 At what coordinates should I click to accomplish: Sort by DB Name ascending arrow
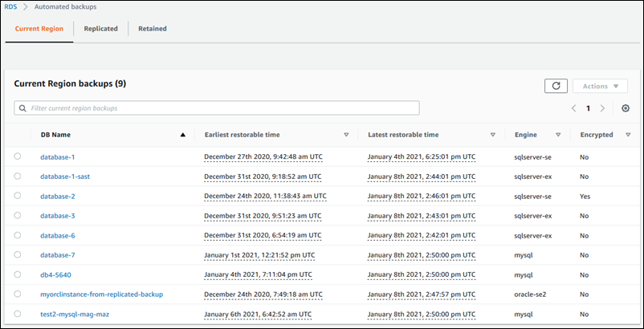pyautogui.click(x=183, y=135)
